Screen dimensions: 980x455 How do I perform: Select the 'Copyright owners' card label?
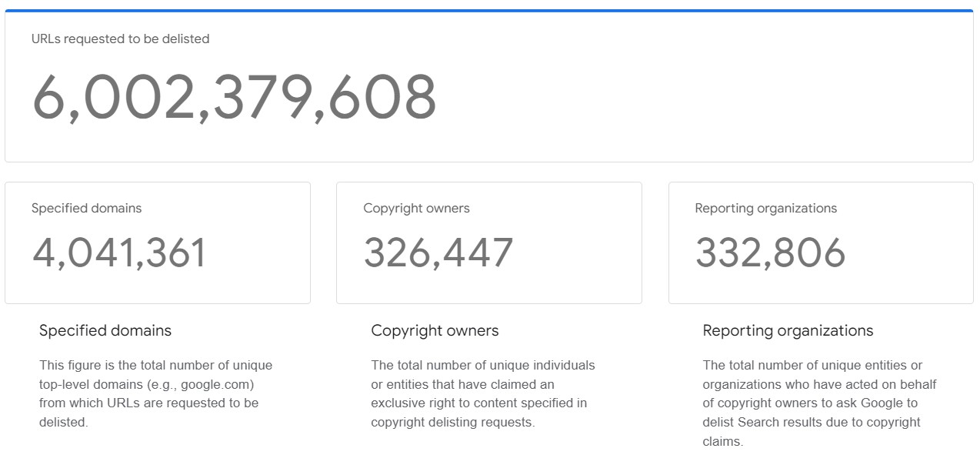pyautogui.click(x=416, y=208)
